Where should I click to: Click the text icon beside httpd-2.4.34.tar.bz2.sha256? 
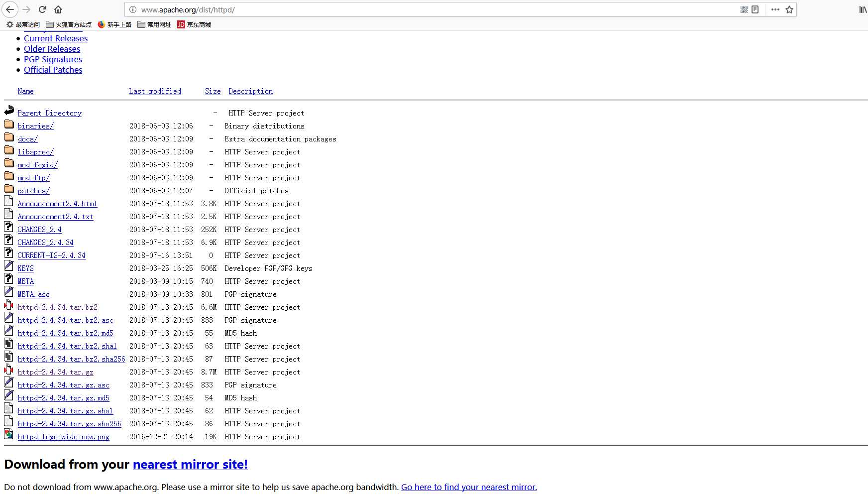(x=8, y=357)
